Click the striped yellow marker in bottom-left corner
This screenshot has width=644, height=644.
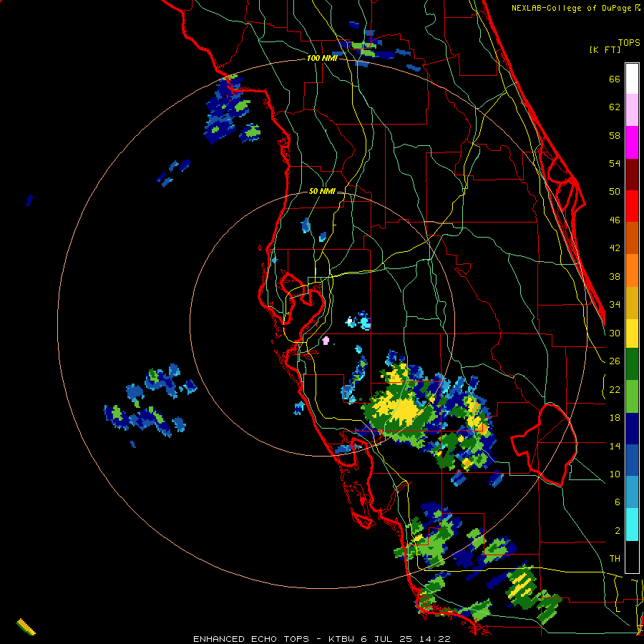(26, 627)
